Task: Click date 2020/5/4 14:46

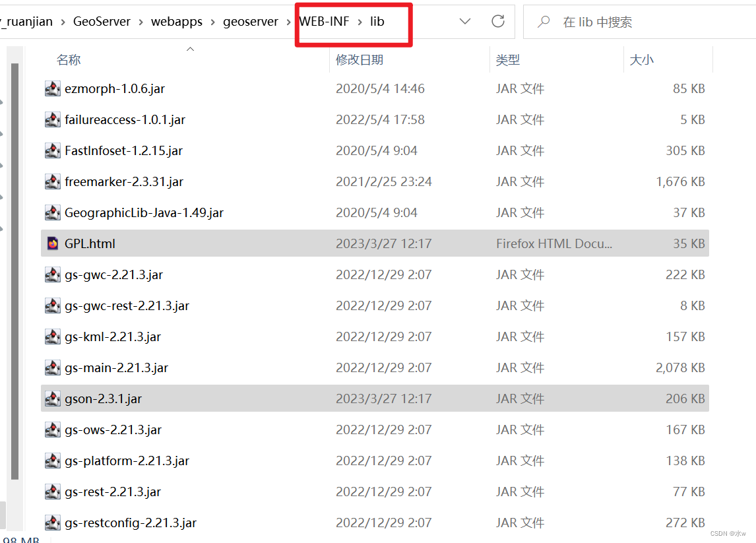Action: pyautogui.click(x=380, y=88)
